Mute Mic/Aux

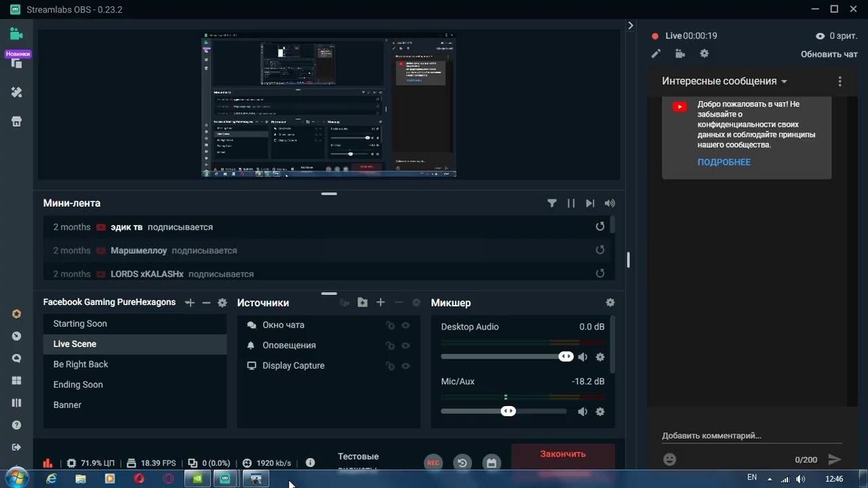pyautogui.click(x=583, y=411)
